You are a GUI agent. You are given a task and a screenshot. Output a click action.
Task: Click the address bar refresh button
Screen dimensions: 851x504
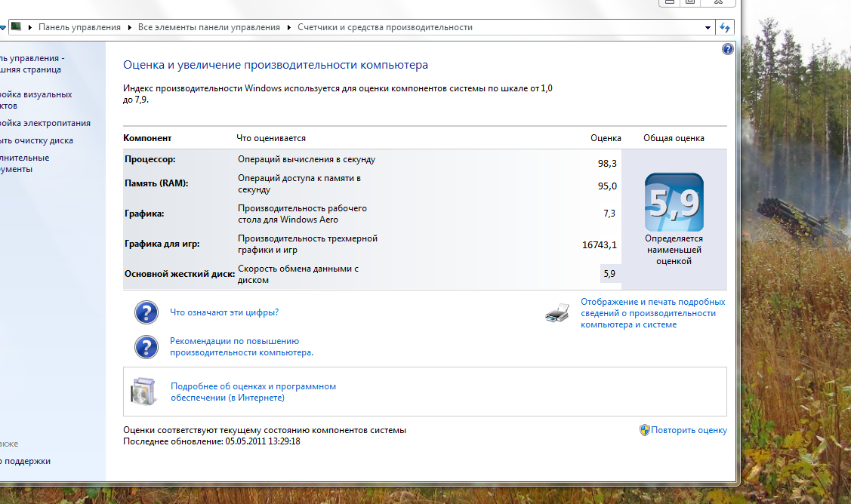[725, 27]
